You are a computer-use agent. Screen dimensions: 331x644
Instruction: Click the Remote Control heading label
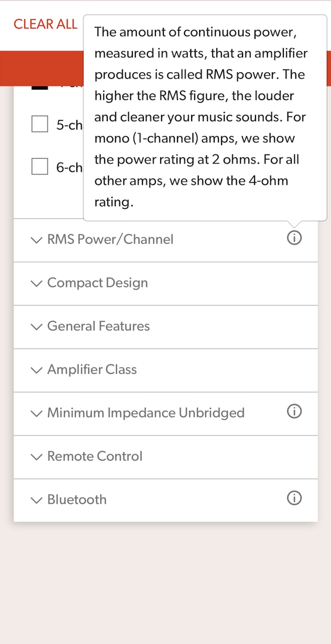[x=95, y=456]
